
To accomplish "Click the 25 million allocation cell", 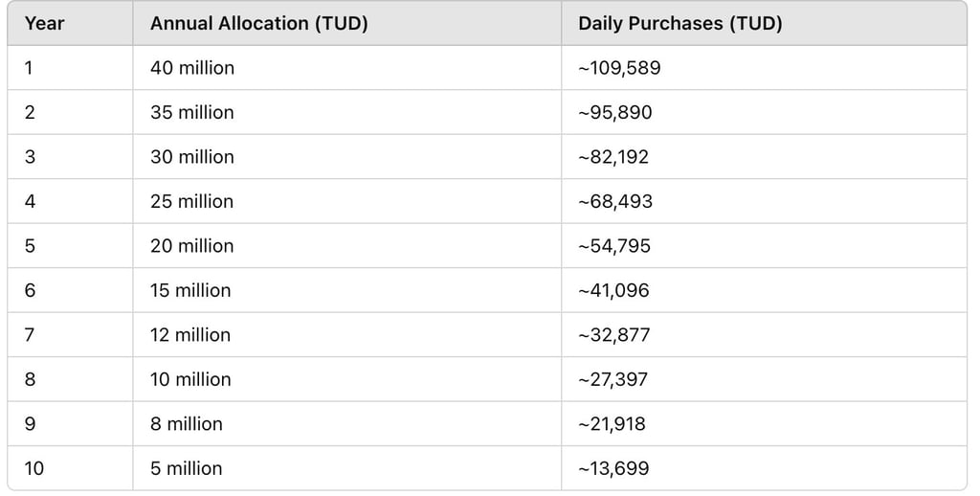I will 191,201.
